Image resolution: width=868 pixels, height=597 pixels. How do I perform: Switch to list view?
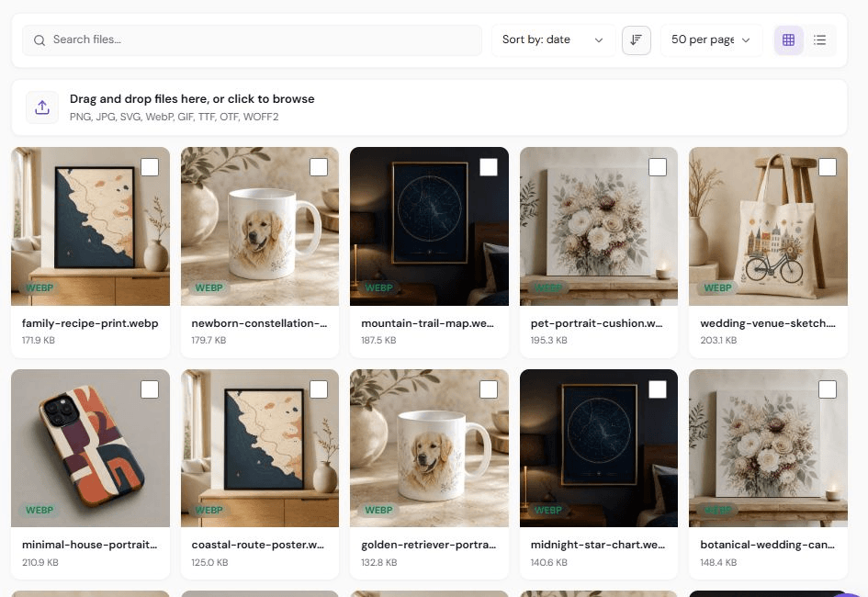(x=819, y=39)
